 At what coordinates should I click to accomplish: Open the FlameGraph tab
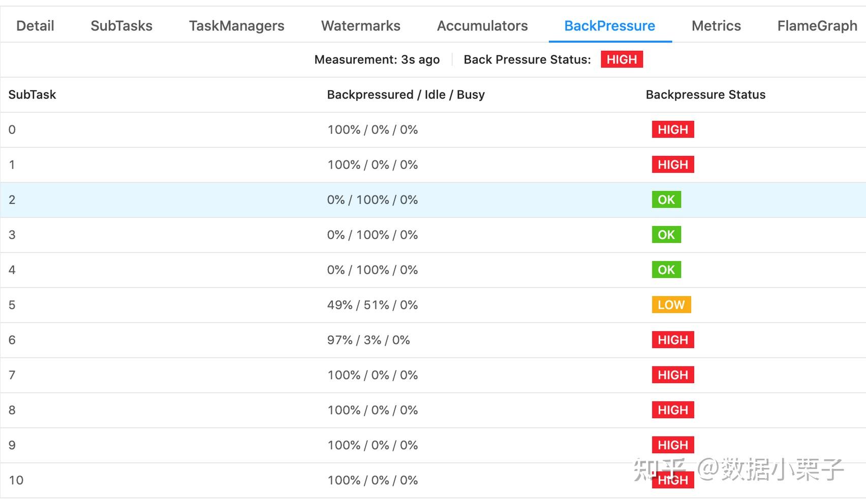(x=817, y=26)
